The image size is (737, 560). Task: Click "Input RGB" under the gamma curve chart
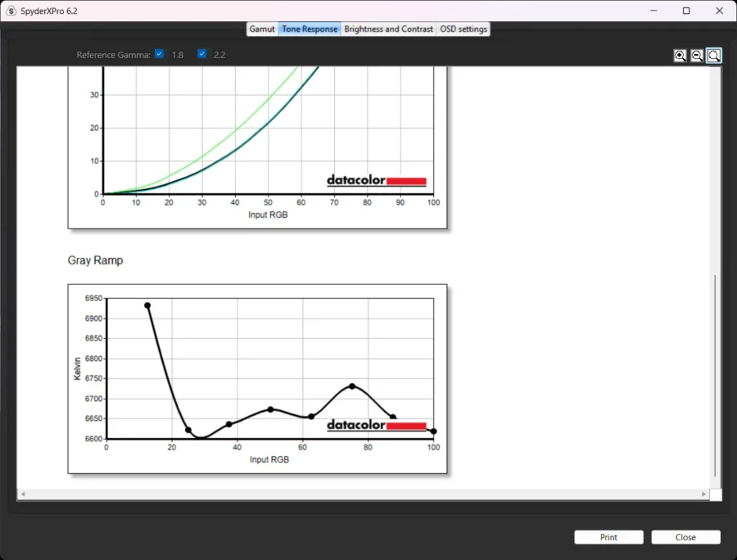[268, 215]
